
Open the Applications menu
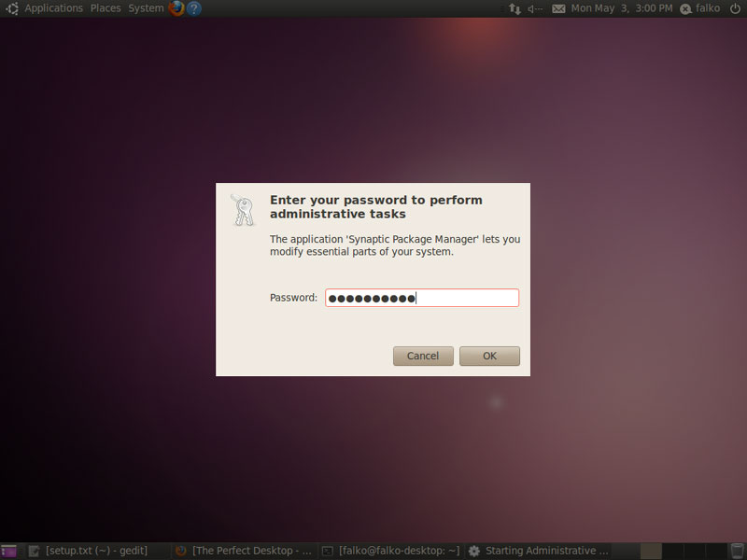point(53,8)
